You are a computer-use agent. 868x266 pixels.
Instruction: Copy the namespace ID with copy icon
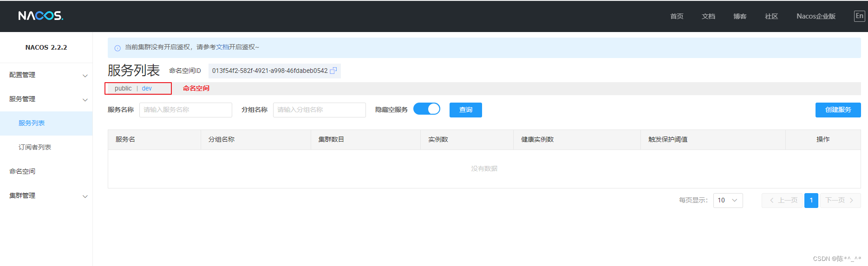pyautogui.click(x=333, y=71)
